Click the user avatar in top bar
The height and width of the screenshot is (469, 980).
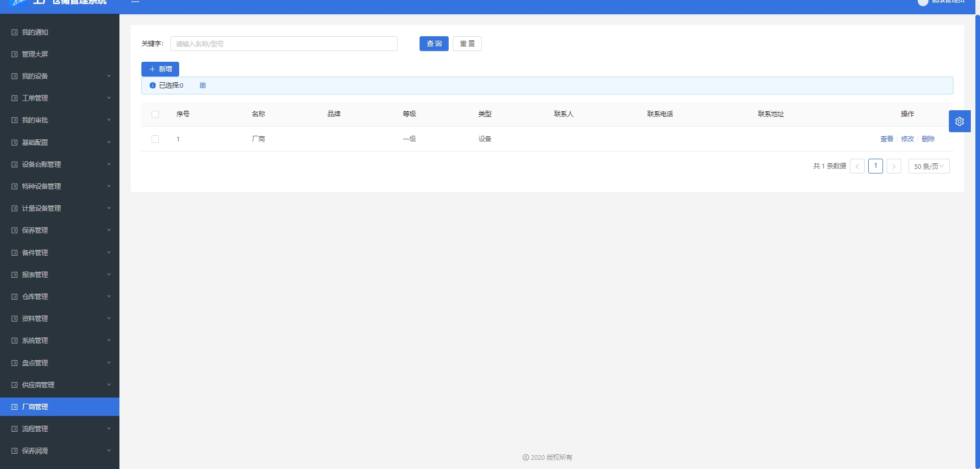pyautogui.click(x=922, y=2)
